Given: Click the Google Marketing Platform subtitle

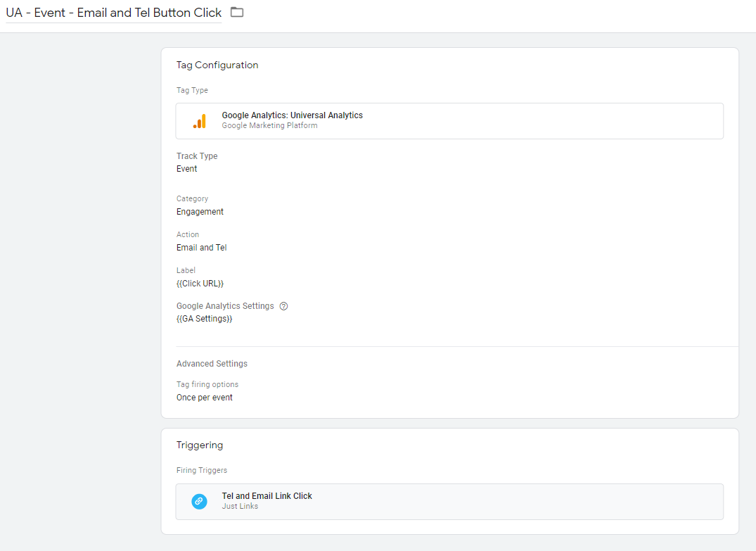Looking at the screenshot, I should [x=269, y=126].
